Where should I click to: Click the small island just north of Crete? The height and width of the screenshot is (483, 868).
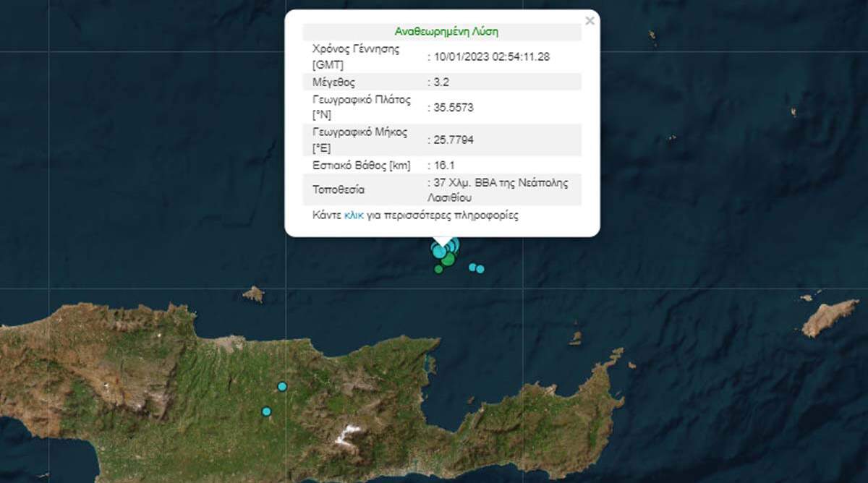tap(253, 294)
